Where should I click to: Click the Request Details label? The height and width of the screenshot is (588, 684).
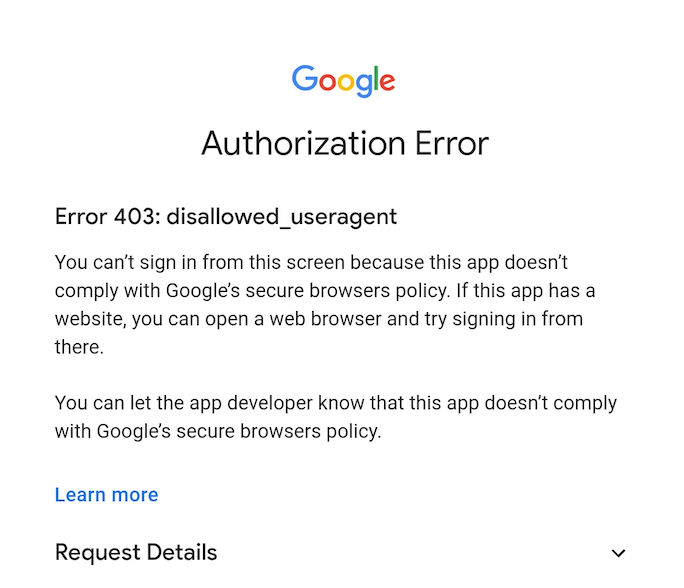(136, 552)
